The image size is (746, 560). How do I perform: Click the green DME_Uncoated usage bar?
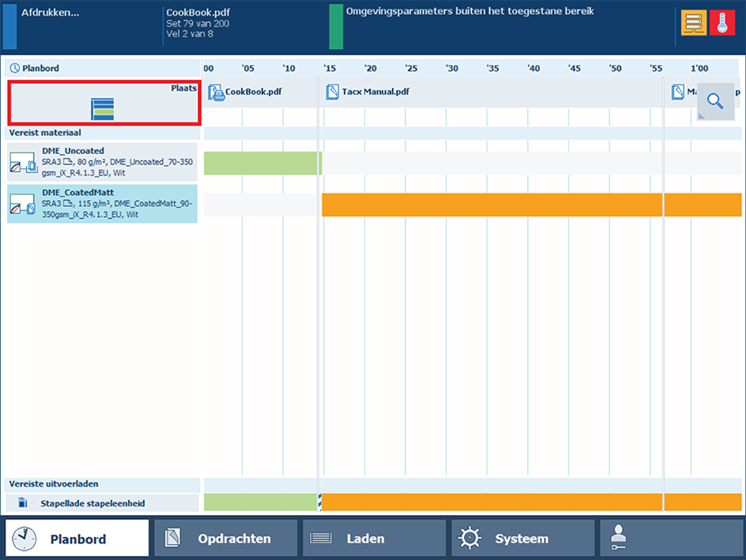click(x=263, y=163)
